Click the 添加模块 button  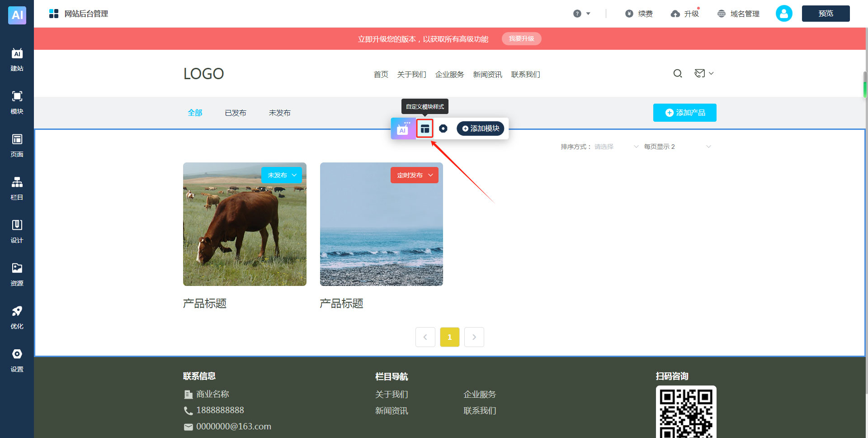tap(480, 129)
